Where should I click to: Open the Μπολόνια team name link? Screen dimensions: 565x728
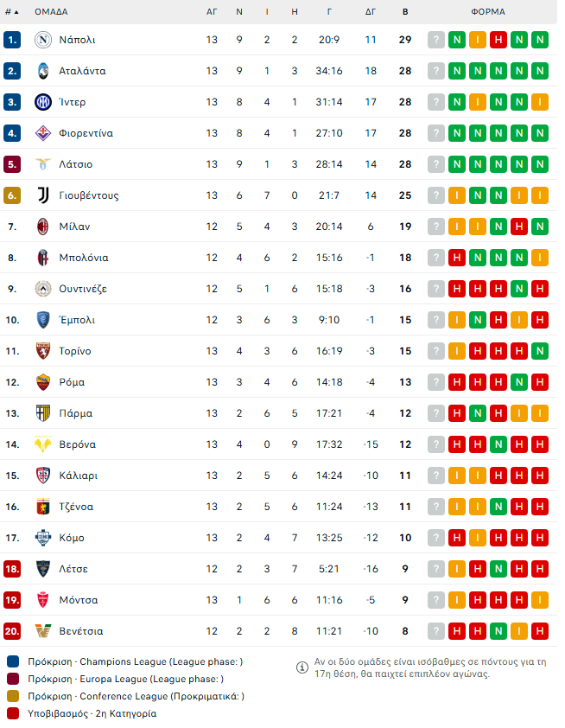click(x=84, y=258)
